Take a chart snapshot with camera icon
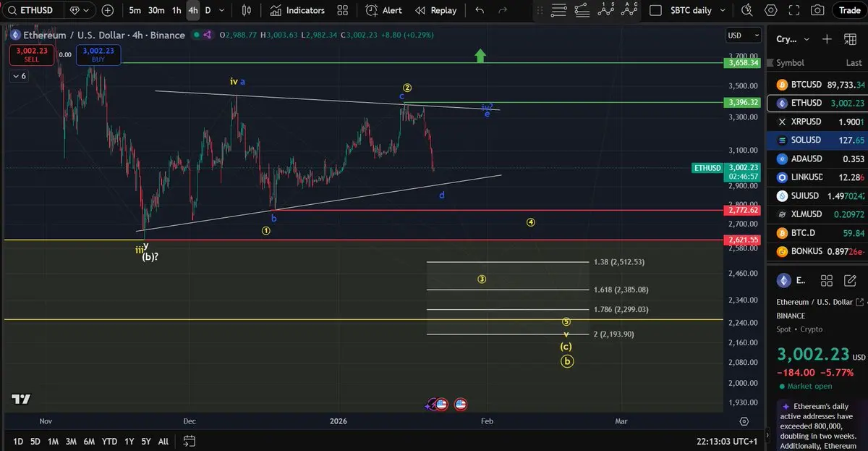The height and width of the screenshot is (451, 868). point(817,10)
